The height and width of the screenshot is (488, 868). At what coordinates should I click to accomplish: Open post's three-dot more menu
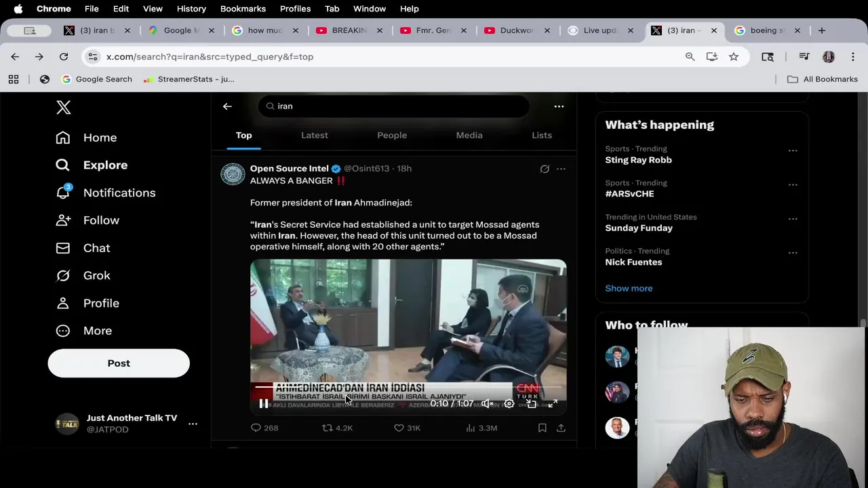[561, 169]
